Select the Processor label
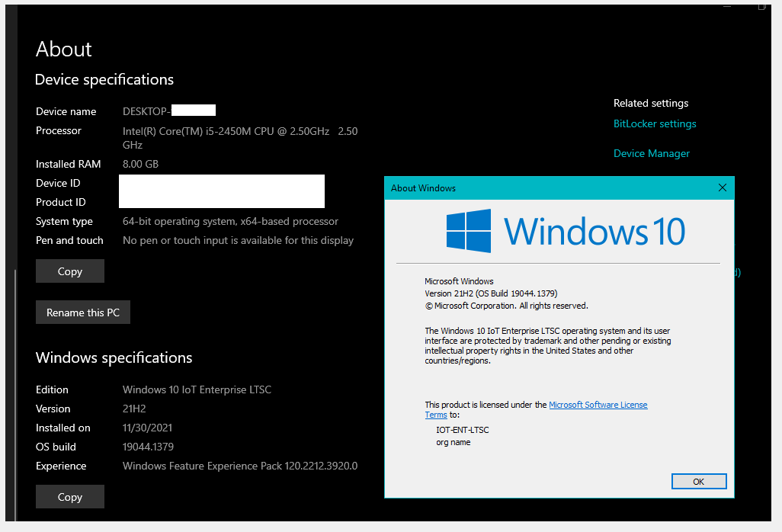This screenshot has height=532, width=782. pos(59,130)
